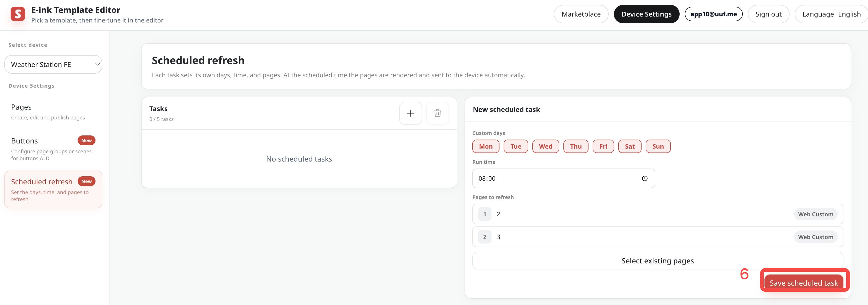The width and height of the screenshot is (868, 305).
Task: Open Buttons settings section
Action: pyautogui.click(x=53, y=149)
